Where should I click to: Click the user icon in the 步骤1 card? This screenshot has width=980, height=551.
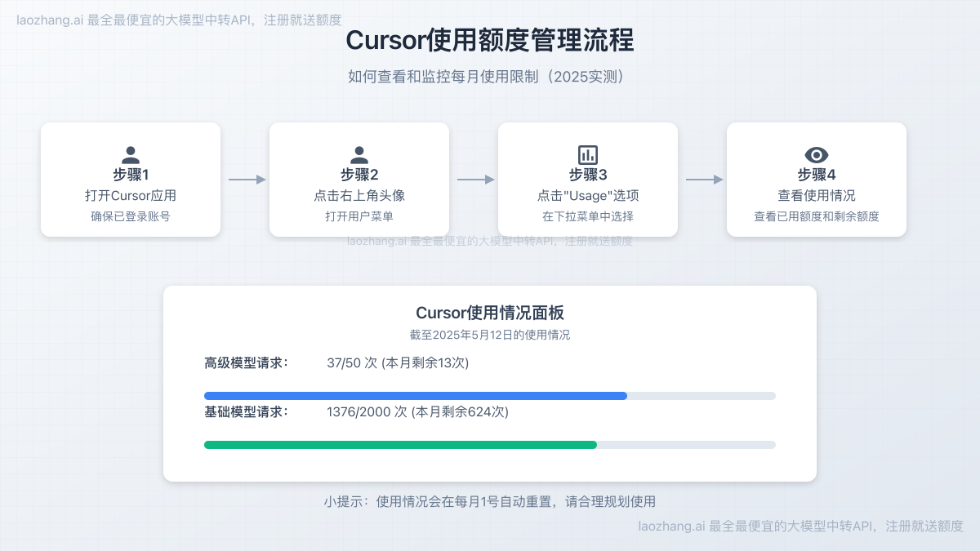click(x=131, y=155)
